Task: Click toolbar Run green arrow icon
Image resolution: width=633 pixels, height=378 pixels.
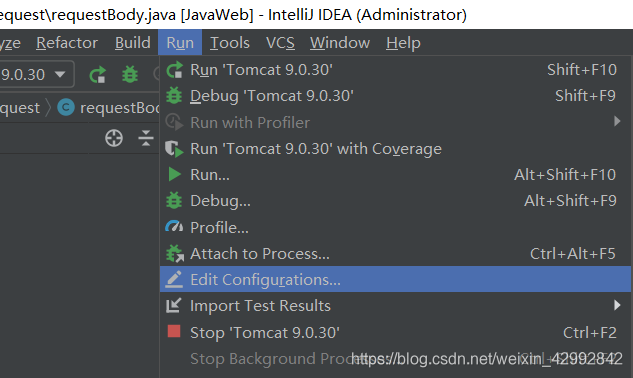Action: (x=98, y=75)
